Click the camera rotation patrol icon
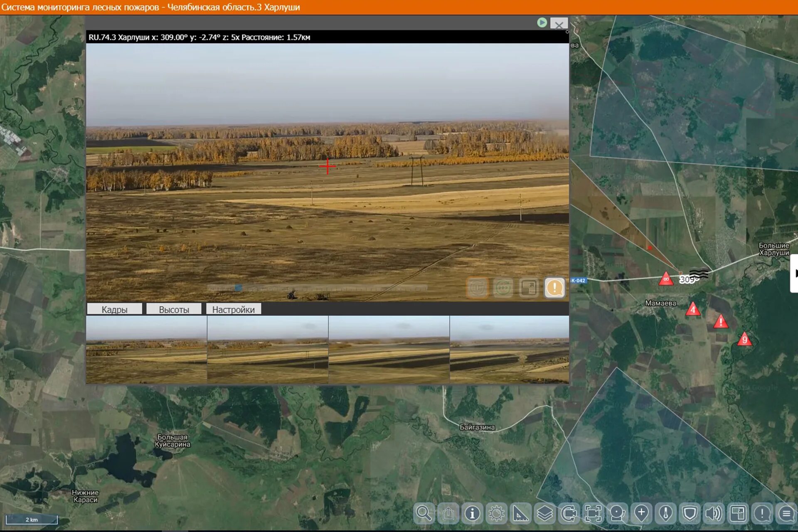 click(569, 514)
